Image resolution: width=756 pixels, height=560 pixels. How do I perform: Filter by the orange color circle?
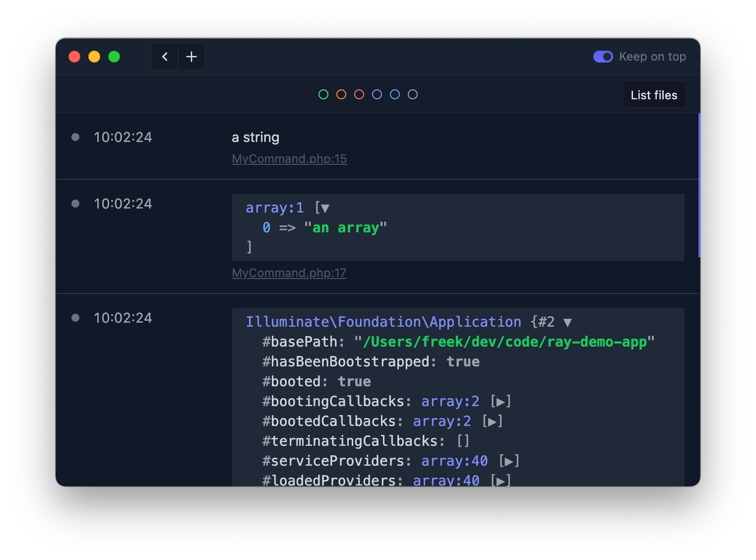tap(341, 94)
